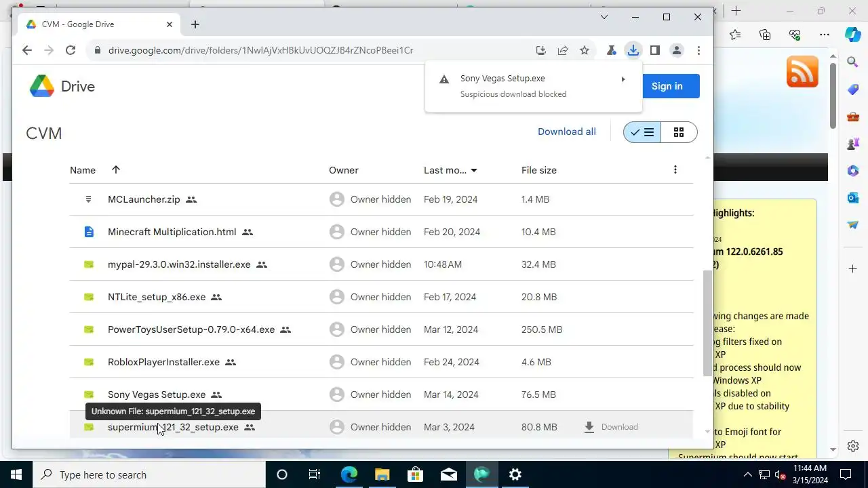868x488 pixels.
Task: Select Sony Vegas Setup.exe in the file list
Action: 157,394
